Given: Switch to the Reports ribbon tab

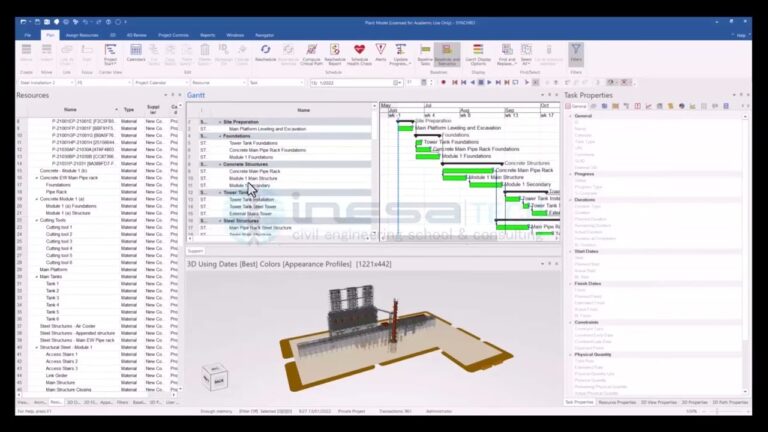Looking at the screenshot, I should 206,35.
